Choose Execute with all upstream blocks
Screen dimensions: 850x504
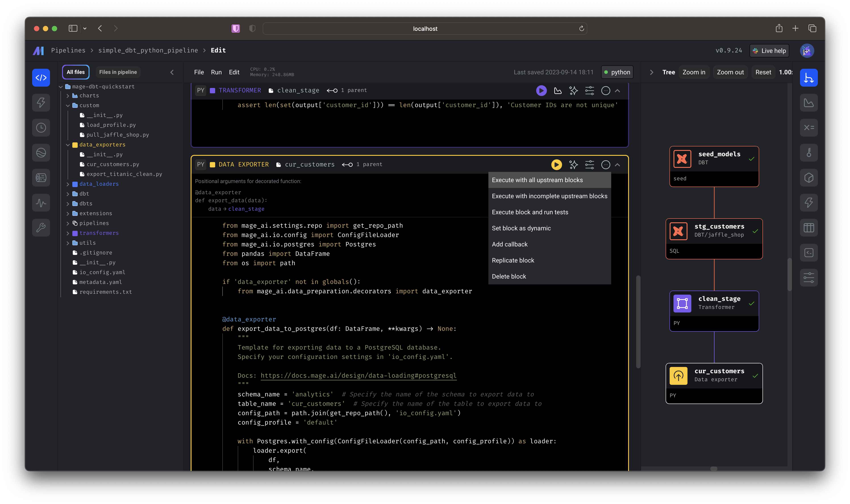point(549,180)
